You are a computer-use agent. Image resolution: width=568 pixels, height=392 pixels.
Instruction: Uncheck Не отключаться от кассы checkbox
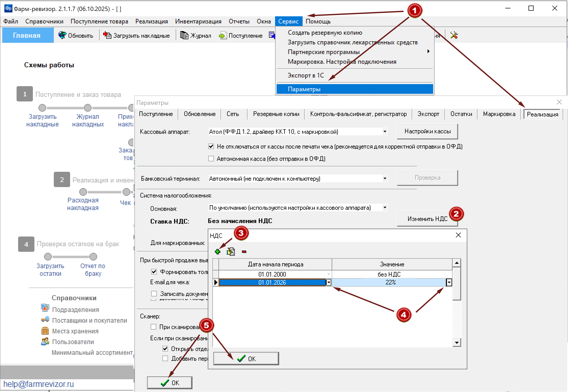[211, 147]
